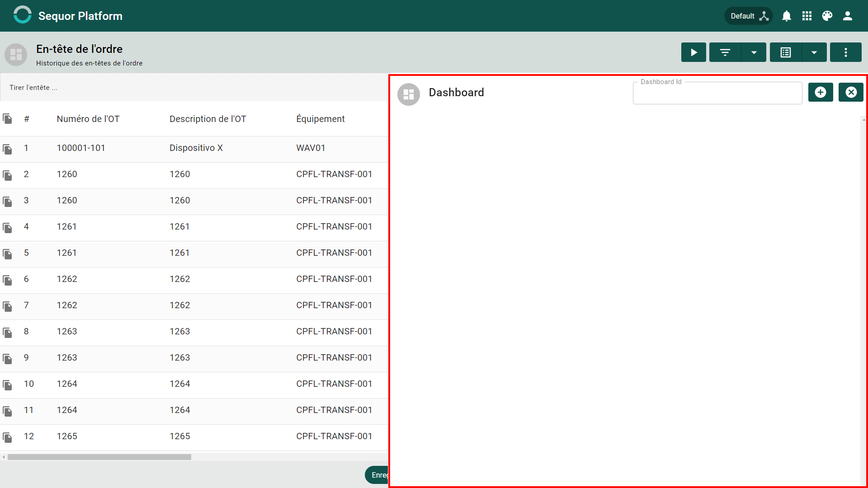Select the Dispositivo X description cell
The image size is (868, 488).
[x=196, y=148]
